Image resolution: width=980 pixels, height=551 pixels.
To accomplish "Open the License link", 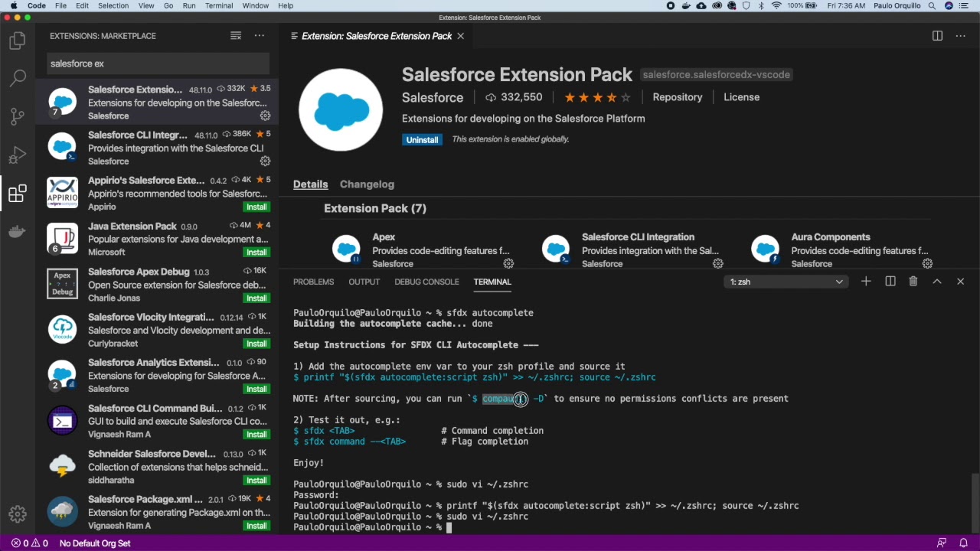I will tap(741, 97).
